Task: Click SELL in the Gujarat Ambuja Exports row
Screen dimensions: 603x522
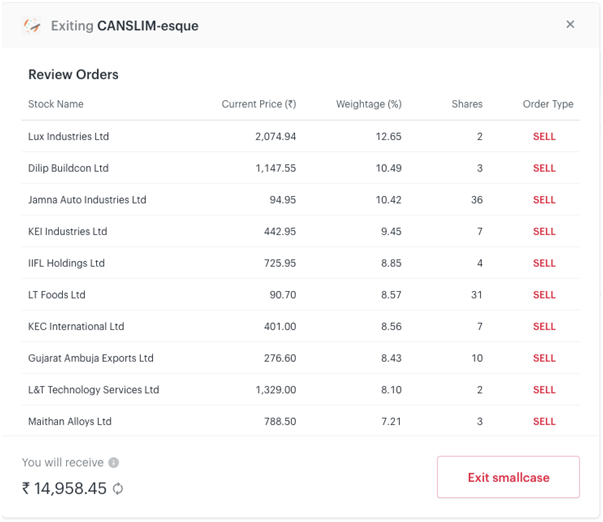Action: coord(544,358)
